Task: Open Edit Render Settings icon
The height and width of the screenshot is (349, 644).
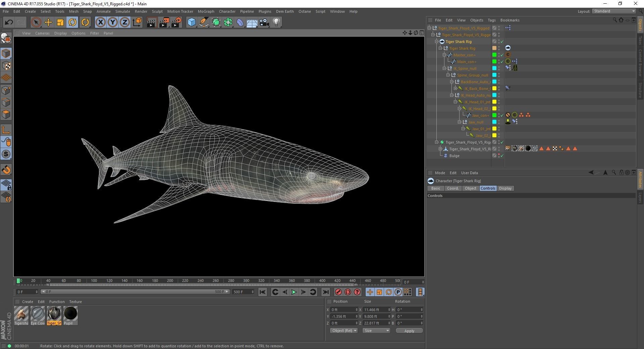Action: tap(176, 22)
